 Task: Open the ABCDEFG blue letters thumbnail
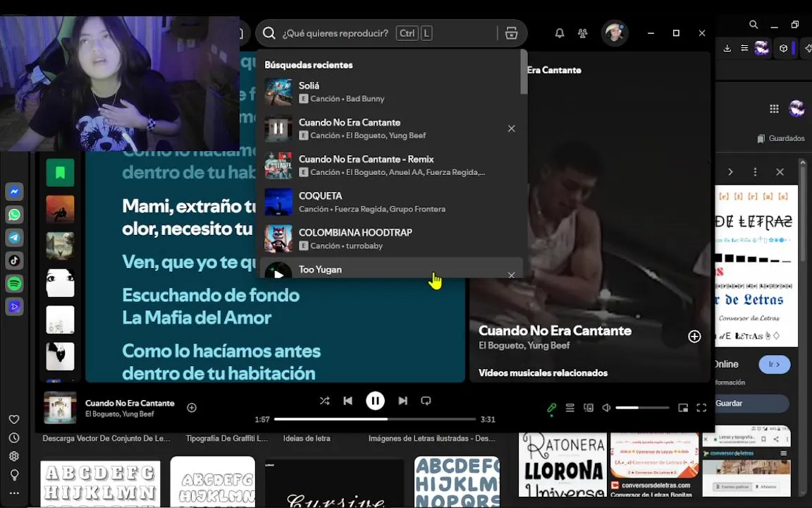(x=457, y=482)
